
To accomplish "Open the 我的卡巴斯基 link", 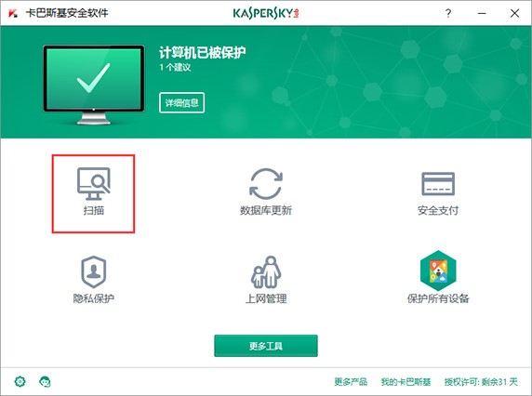I will [x=406, y=382].
